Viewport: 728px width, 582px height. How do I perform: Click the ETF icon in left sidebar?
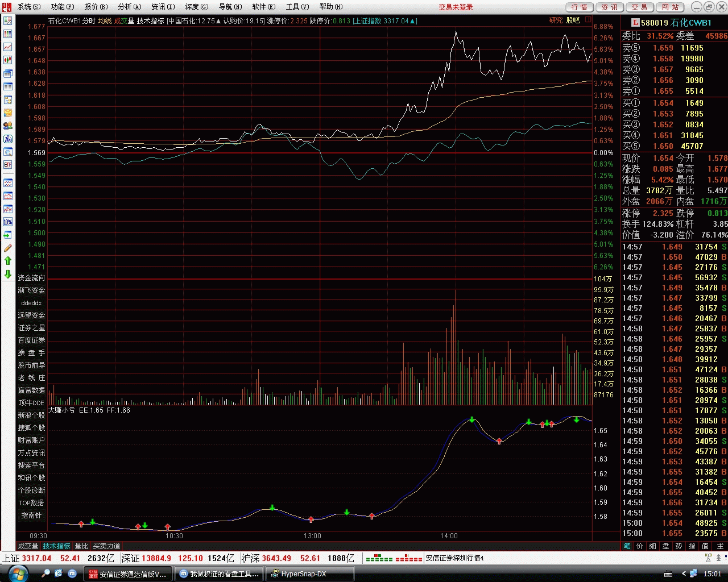(7, 165)
